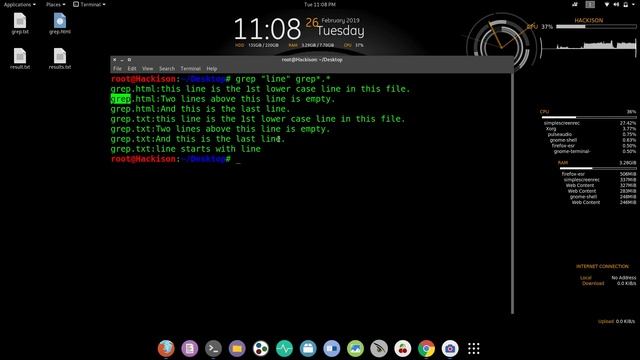
Task: Click 'grep.txt:this line is the 1st' output row
Action: tap(258, 119)
